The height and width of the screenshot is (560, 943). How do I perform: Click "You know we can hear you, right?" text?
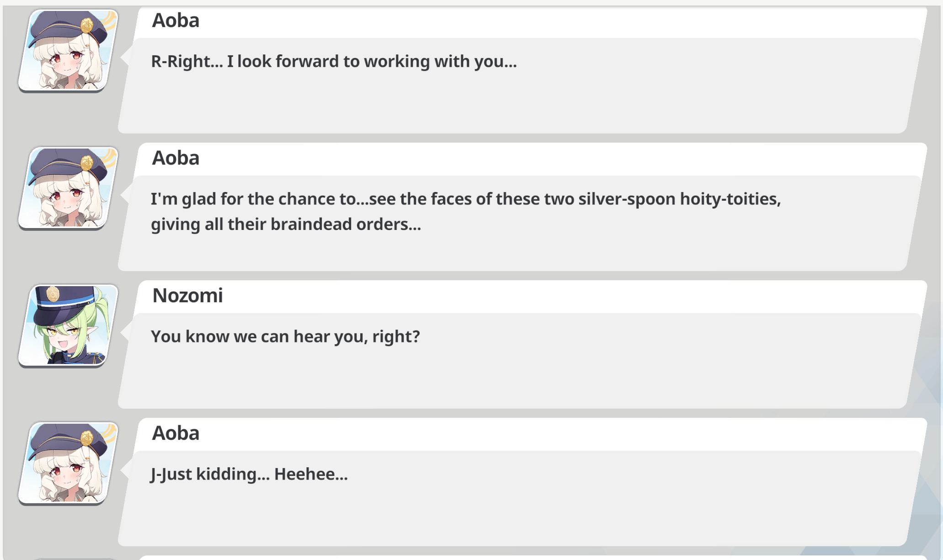(x=285, y=337)
